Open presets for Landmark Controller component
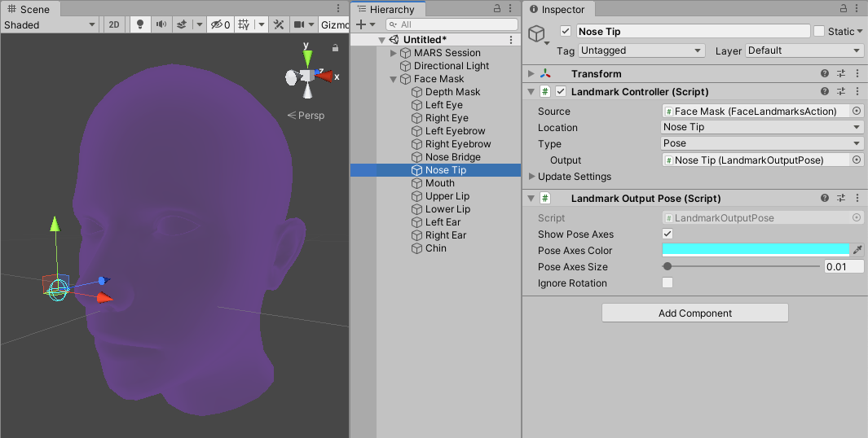This screenshot has height=438, width=868. click(x=841, y=92)
